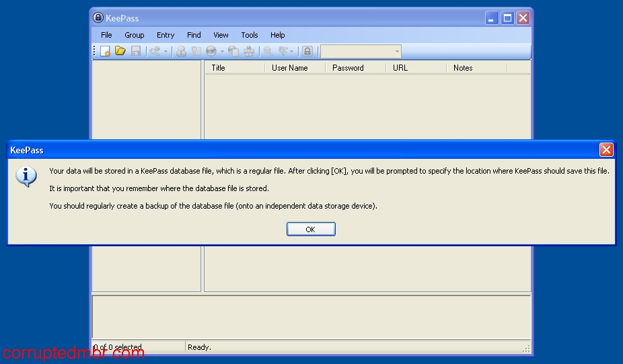Click the Copy Password key icon

pos(196,51)
